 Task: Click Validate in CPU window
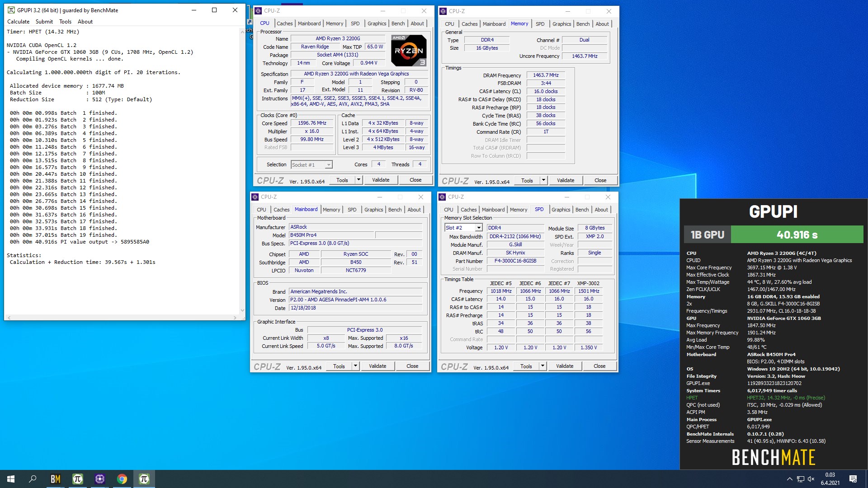(x=381, y=180)
